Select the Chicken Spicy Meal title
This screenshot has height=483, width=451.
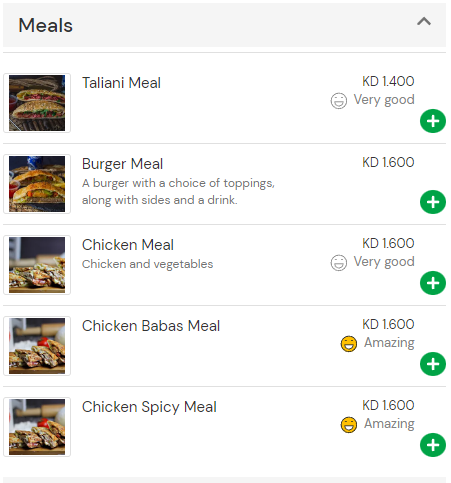pyautogui.click(x=149, y=407)
